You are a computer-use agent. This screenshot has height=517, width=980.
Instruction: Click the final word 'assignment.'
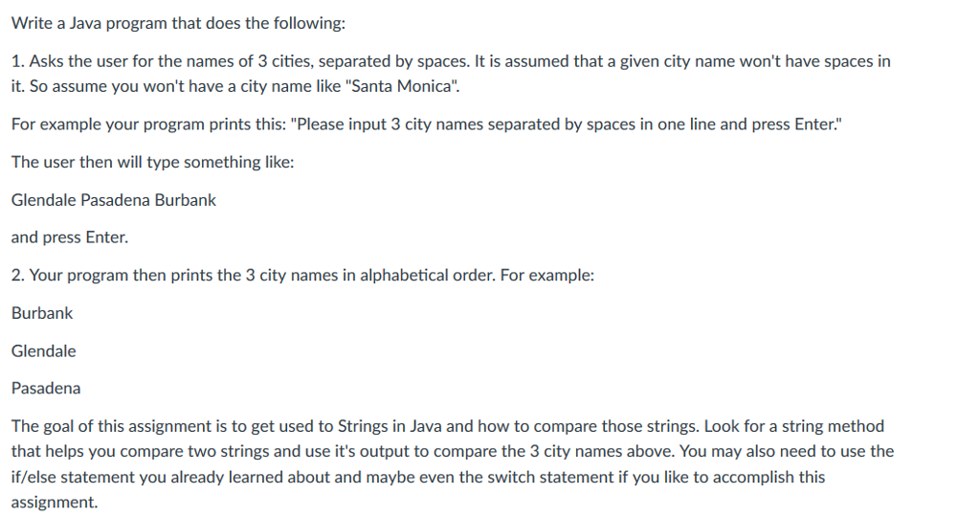pos(55,503)
